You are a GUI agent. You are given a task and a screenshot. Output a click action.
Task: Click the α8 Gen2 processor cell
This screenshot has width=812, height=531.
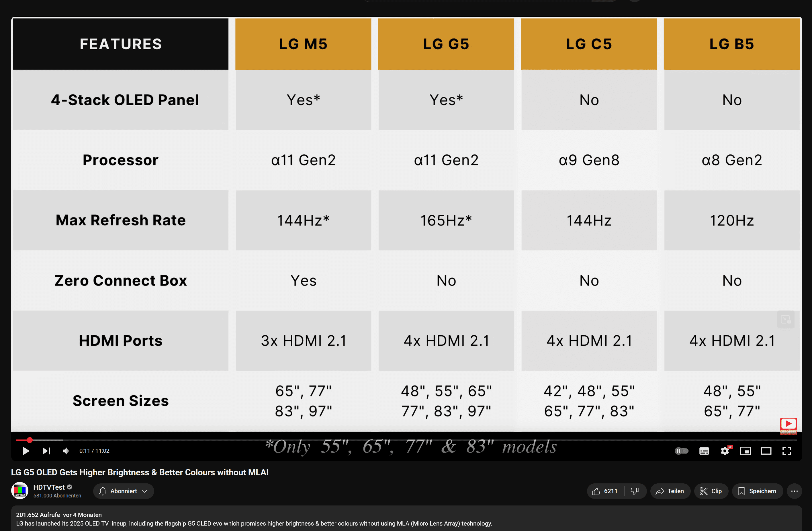click(x=731, y=160)
